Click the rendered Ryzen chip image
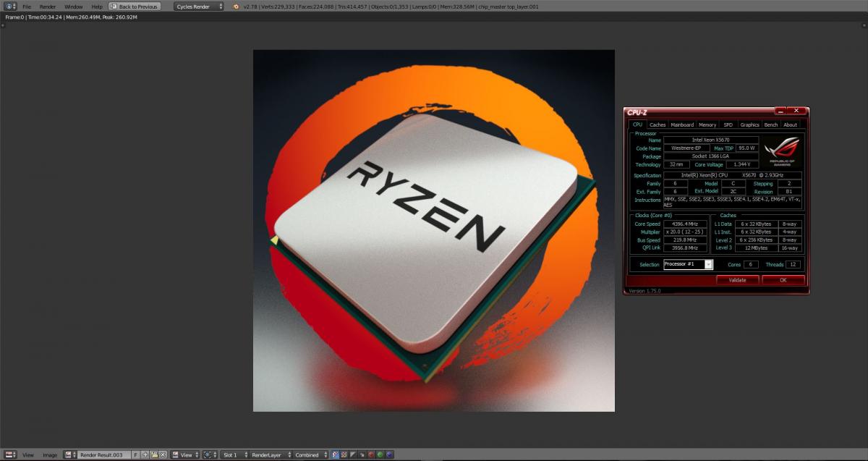 pos(434,230)
